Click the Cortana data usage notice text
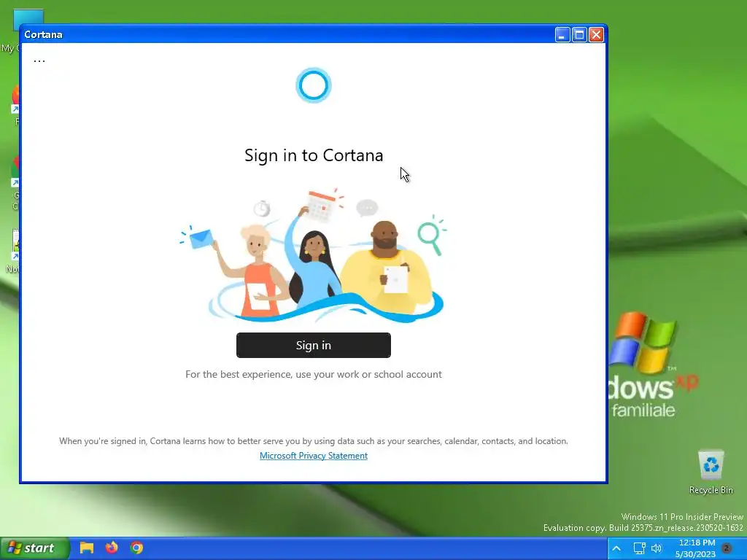 (x=314, y=441)
